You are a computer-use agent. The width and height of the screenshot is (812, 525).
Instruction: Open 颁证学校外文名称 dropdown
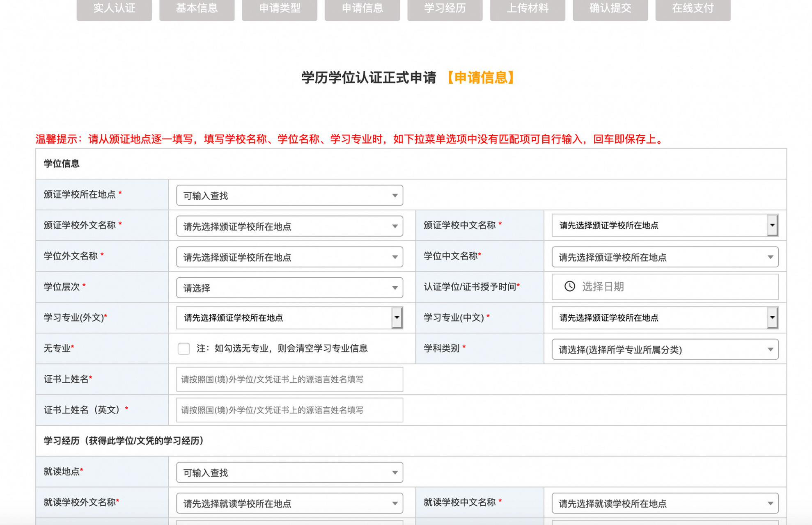290,226
